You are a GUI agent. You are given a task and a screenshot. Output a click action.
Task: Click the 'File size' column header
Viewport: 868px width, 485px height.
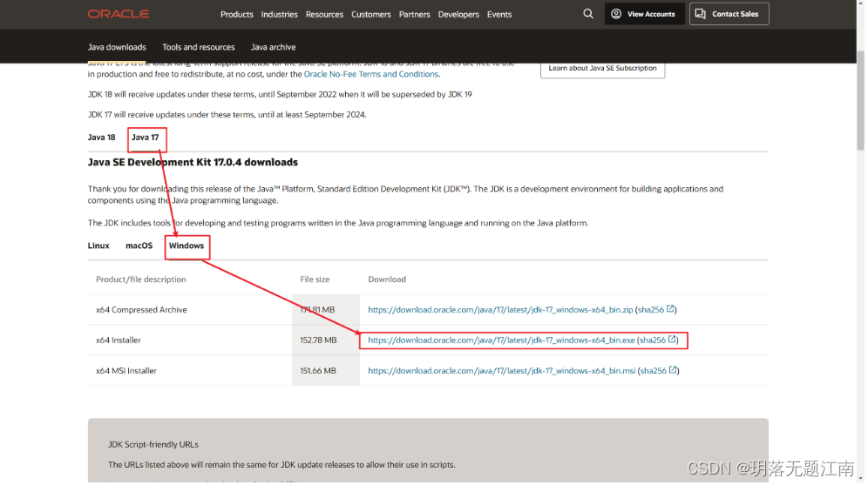315,280
